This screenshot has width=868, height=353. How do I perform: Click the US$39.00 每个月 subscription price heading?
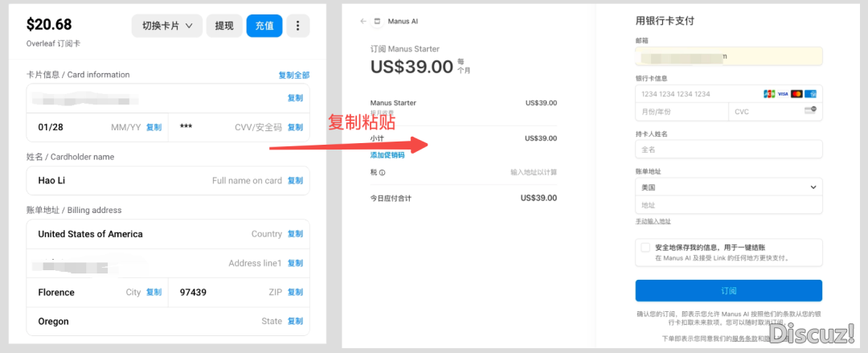coord(420,67)
